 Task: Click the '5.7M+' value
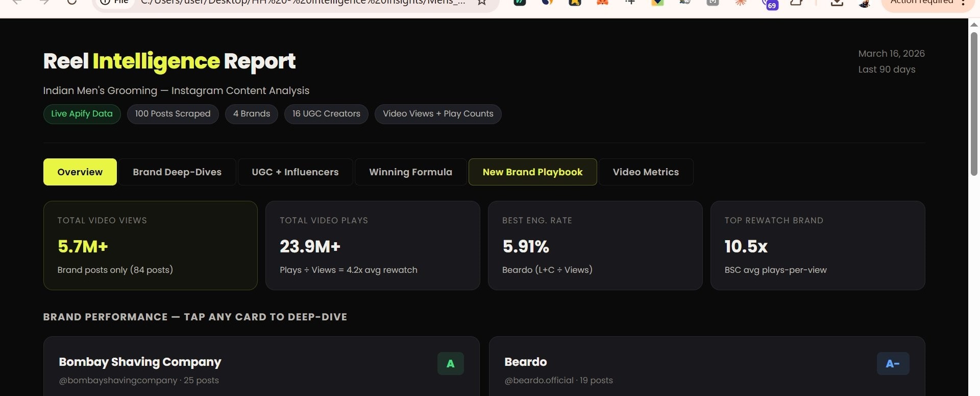click(83, 247)
